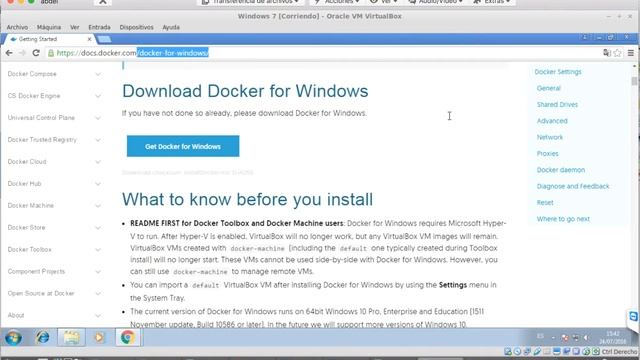This screenshot has width=640, height=360.
Task: Expand the Docker Machine chevron
Action: point(98,206)
